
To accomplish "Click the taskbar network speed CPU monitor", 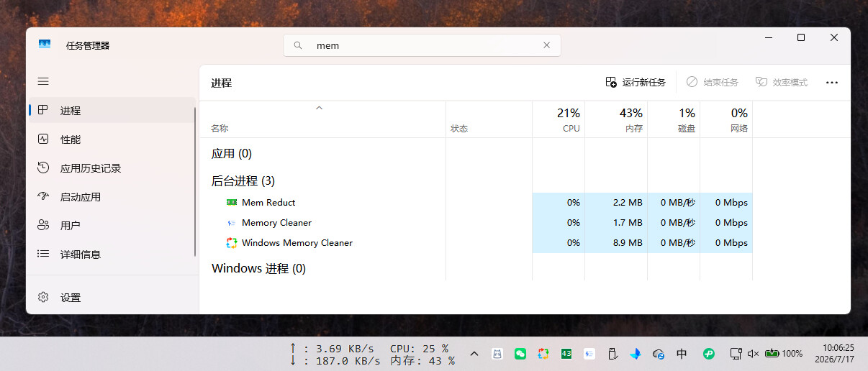I will click(373, 354).
